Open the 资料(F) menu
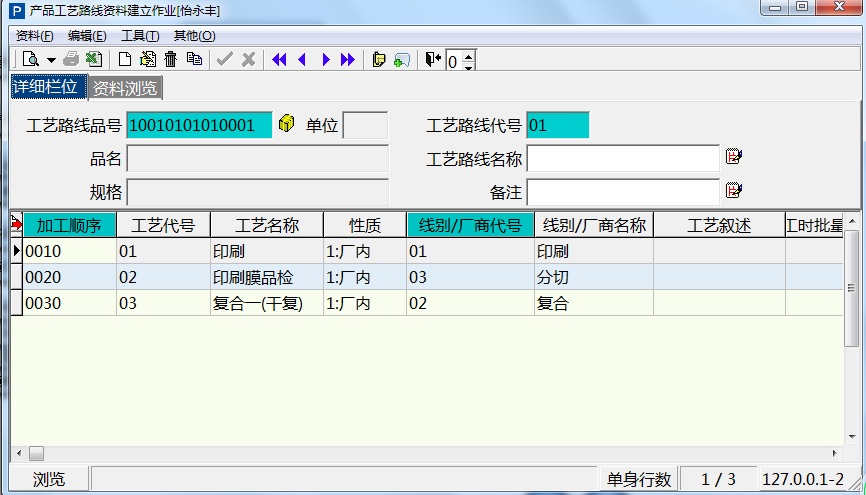 tap(35, 36)
